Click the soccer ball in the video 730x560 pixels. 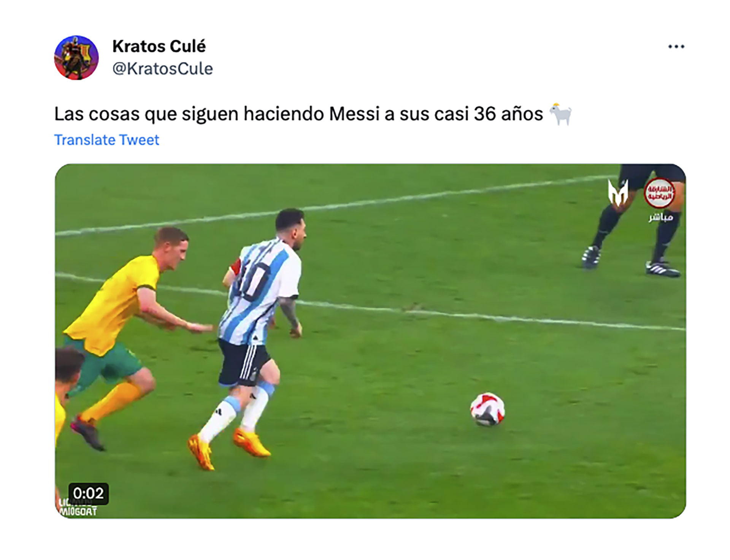point(487,409)
